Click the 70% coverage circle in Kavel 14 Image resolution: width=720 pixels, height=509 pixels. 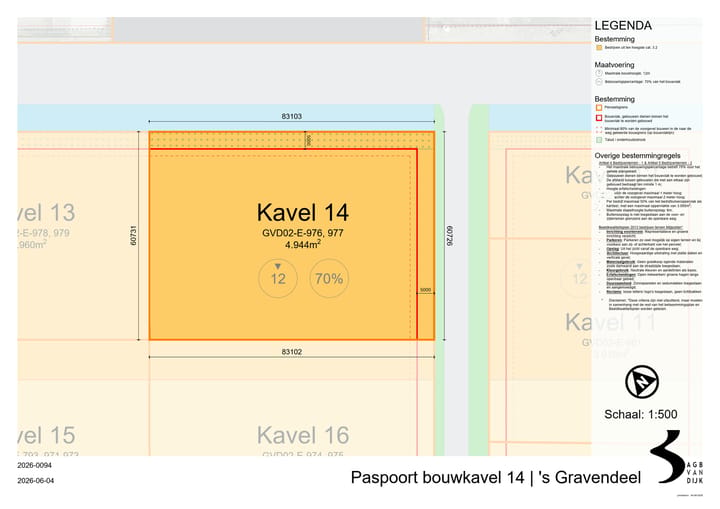329,278
